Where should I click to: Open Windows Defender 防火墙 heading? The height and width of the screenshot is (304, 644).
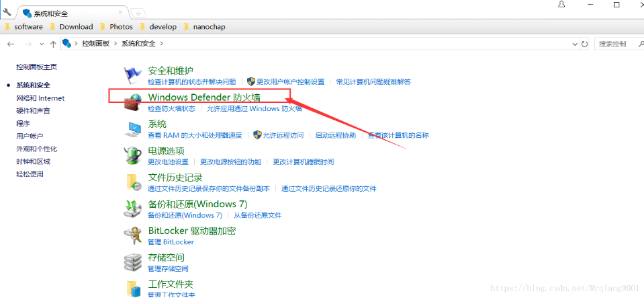[x=204, y=97]
